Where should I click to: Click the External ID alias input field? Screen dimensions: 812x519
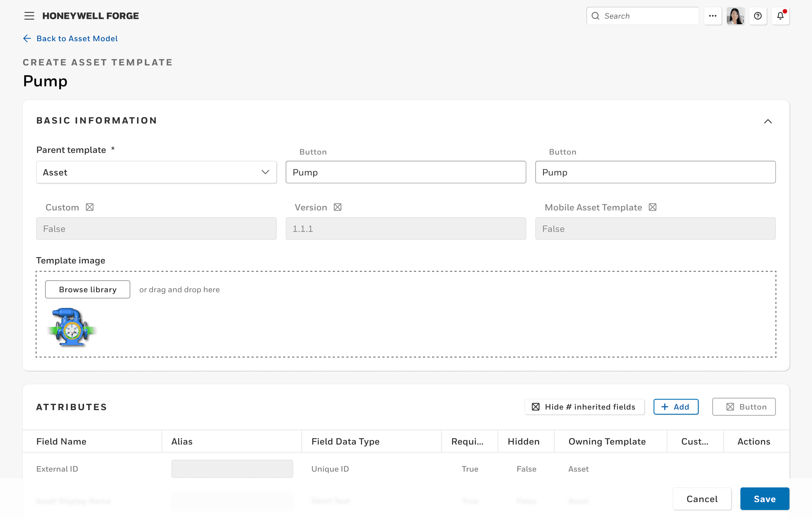pos(233,468)
